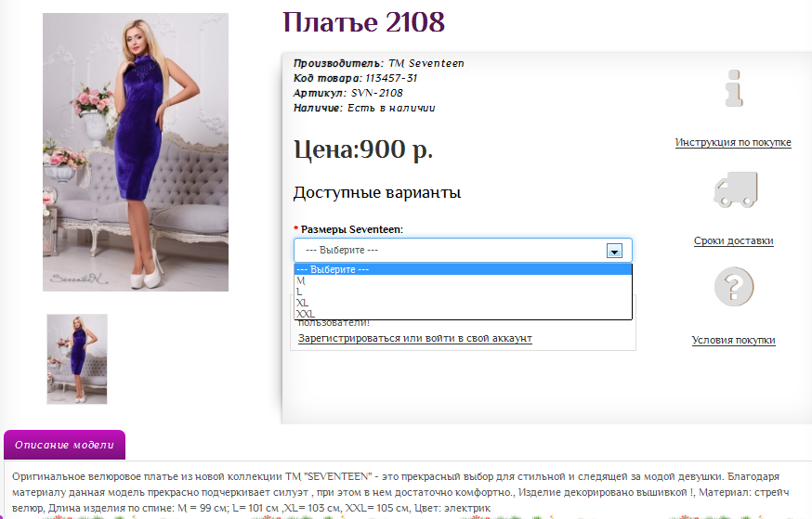Click the dropdown arrow of Размеры Seventeen
The image size is (812, 519).
click(614, 251)
